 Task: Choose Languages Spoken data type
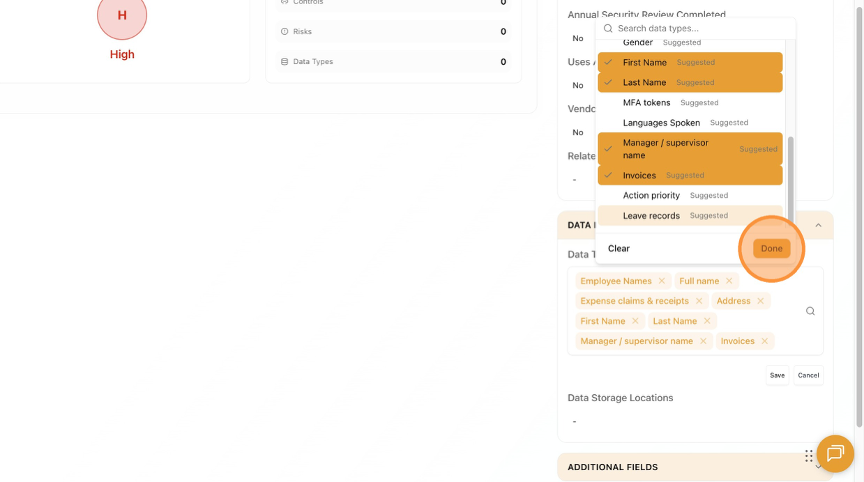click(661, 123)
